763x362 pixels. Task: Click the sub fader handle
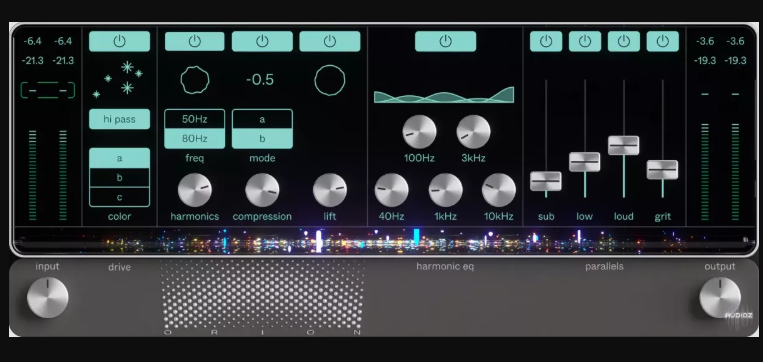click(546, 181)
